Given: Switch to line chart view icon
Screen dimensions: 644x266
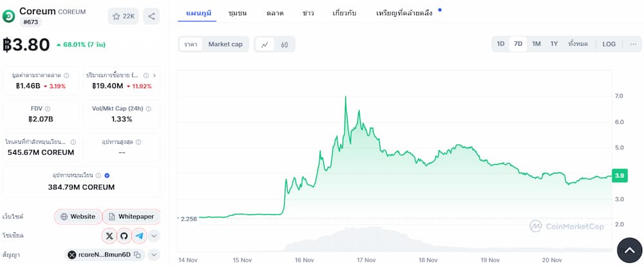Looking at the screenshot, I should [265, 44].
